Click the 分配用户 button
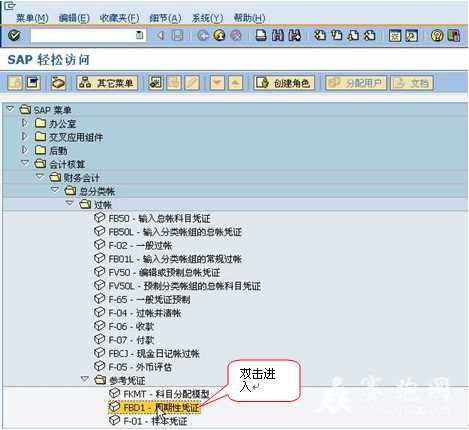 (356, 83)
